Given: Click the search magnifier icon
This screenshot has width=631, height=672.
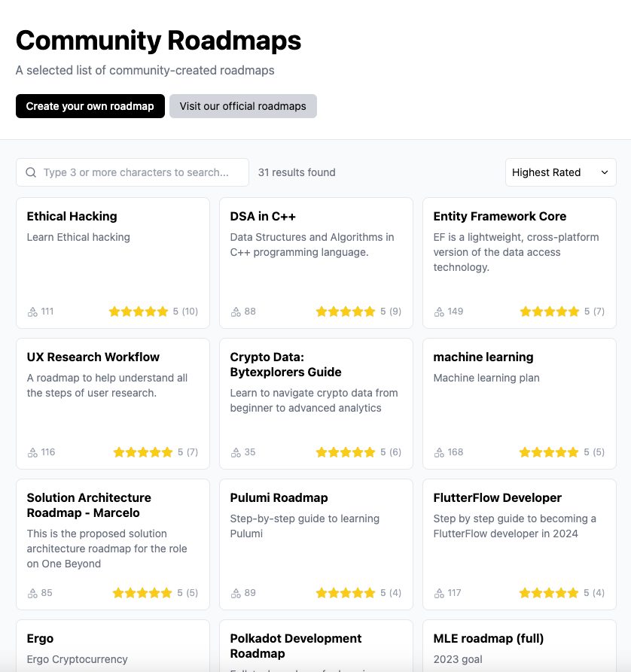Looking at the screenshot, I should coord(31,172).
